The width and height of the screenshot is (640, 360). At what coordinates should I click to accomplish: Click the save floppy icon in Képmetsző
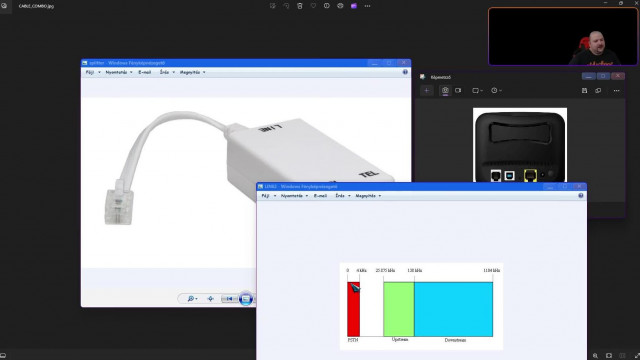point(584,91)
